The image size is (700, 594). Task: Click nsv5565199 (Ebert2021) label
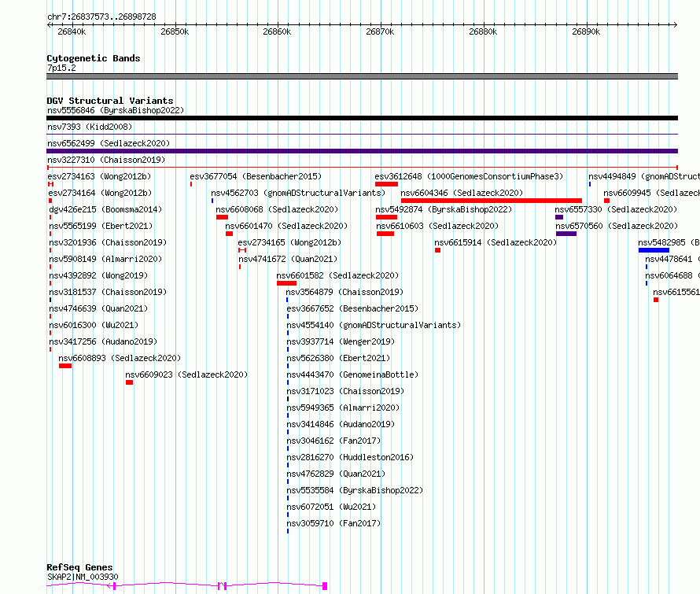point(101,226)
